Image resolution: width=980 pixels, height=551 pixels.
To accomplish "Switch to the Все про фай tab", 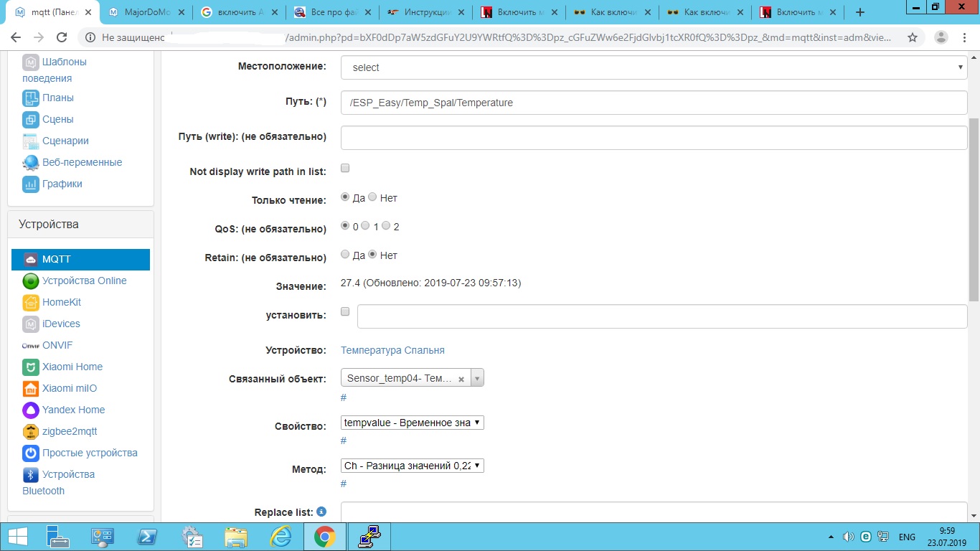I will pyautogui.click(x=331, y=12).
